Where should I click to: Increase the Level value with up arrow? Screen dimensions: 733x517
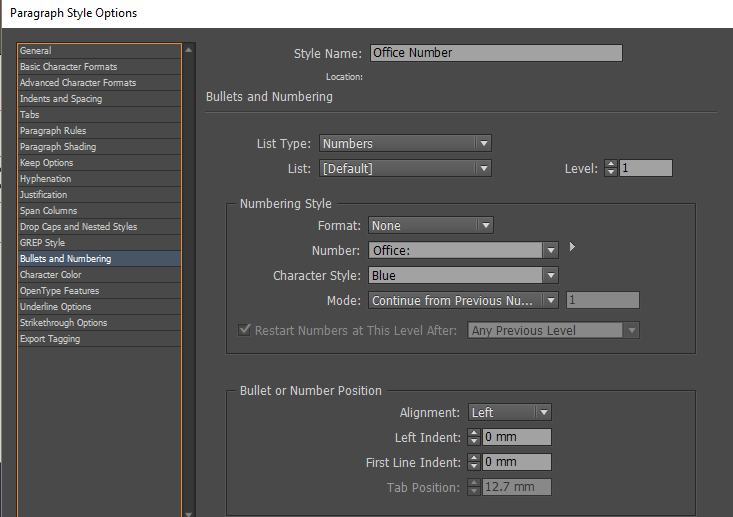click(x=611, y=164)
